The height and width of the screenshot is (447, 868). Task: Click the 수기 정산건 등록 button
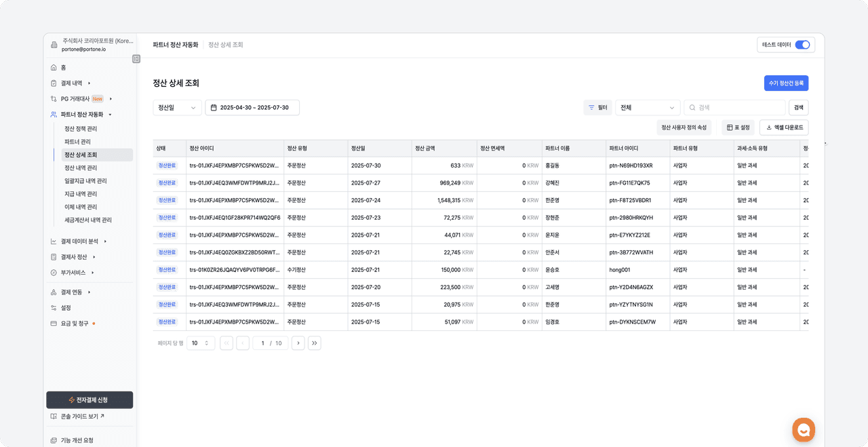coord(786,83)
